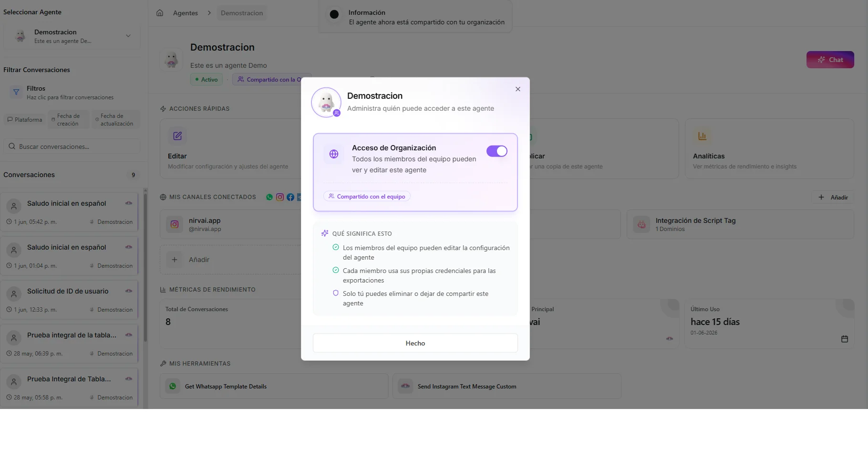Open first Saludo inicial en español conversation
Screen dimensions: 868x451
click(x=69, y=211)
